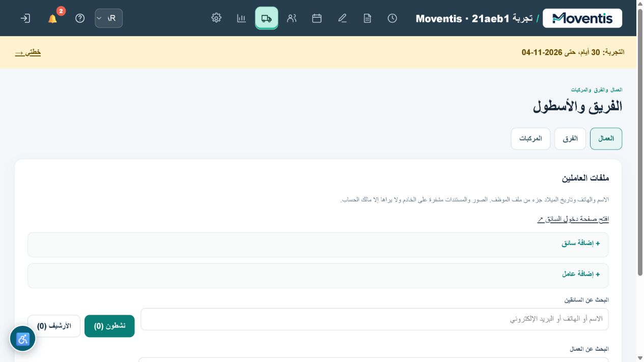
Task: Open the settings gear icon
Action: coord(216,18)
